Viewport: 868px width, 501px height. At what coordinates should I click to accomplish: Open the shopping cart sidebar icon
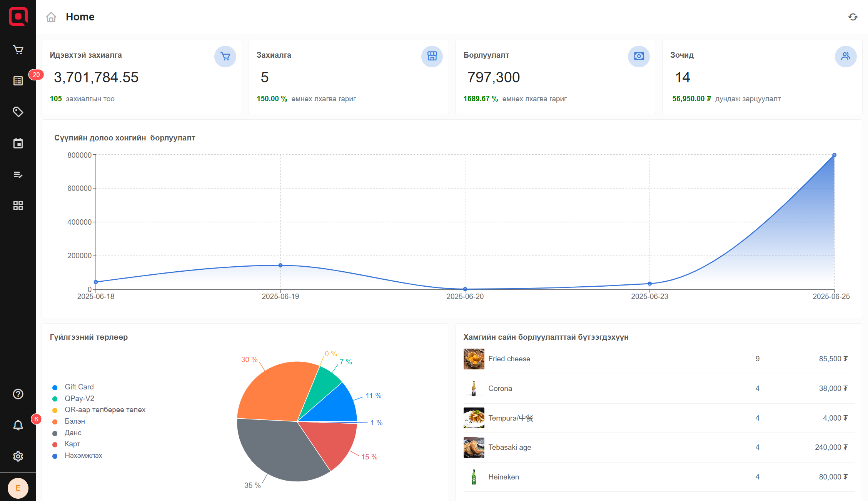18,50
